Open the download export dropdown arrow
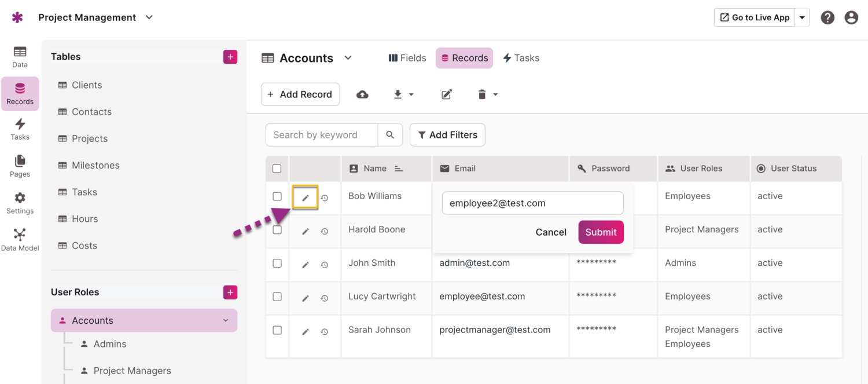The height and width of the screenshot is (384, 868). (x=411, y=94)
